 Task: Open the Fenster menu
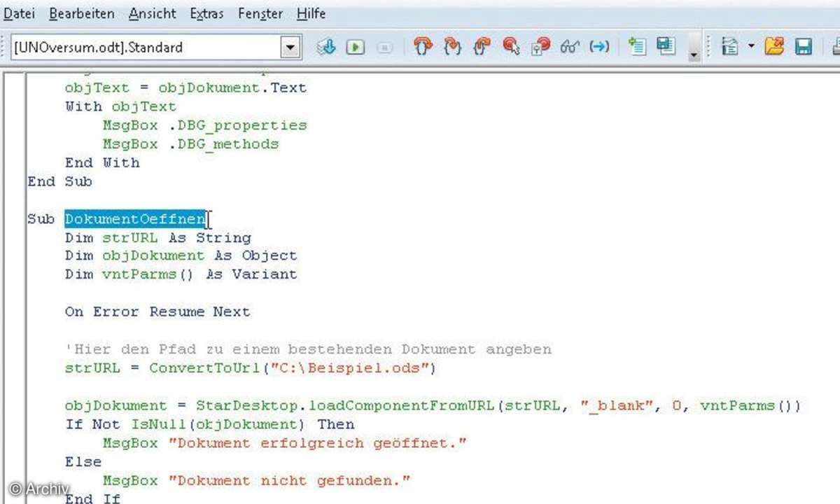click(260, 13)
